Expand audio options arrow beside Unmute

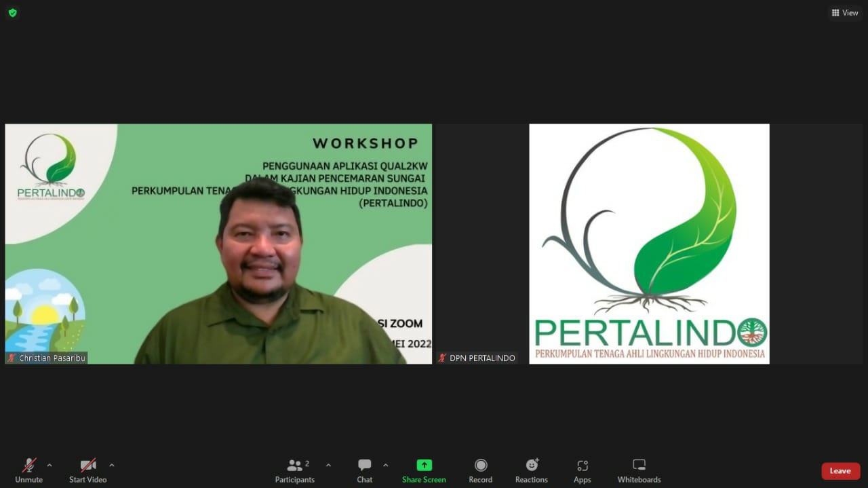[x=50, y=466]
